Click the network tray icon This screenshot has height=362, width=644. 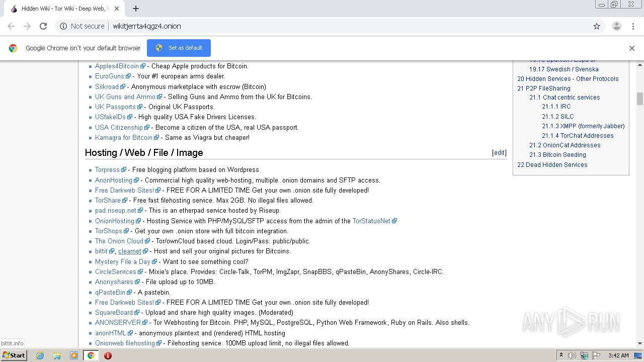click(x=584, y=355)
